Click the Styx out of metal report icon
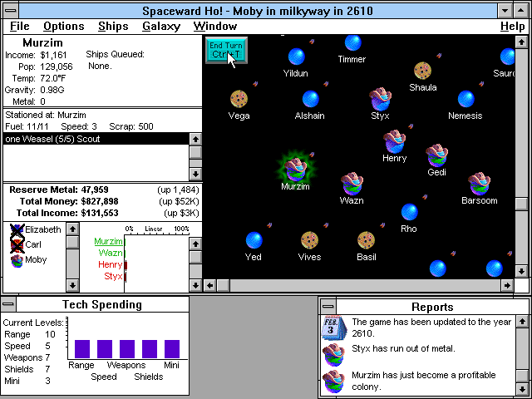This screenshot has width=532, height=399. 334,354
